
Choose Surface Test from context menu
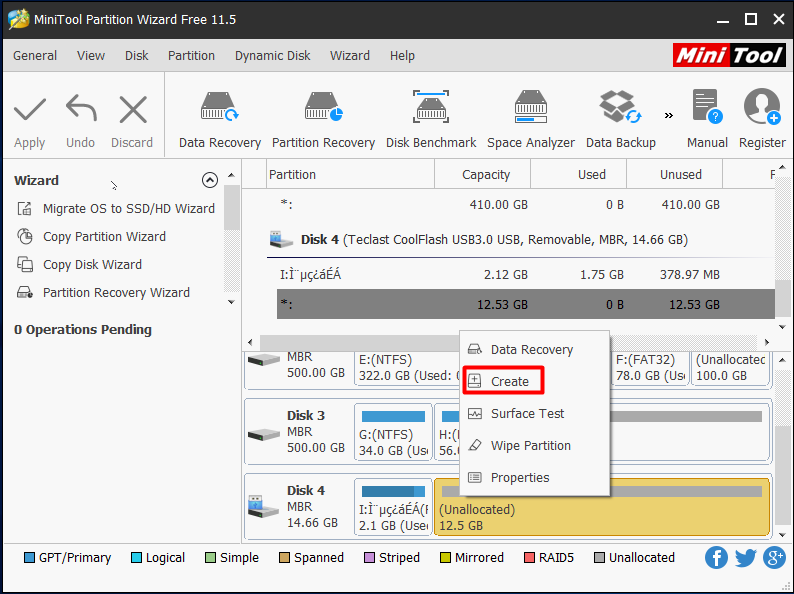pyautogui.click(x=534, y=414)
